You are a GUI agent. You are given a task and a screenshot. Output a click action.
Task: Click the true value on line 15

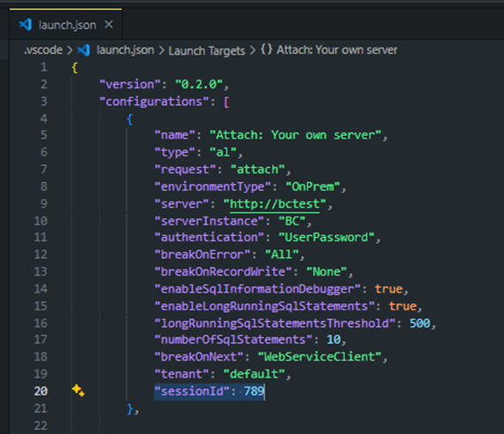[402, 306]
